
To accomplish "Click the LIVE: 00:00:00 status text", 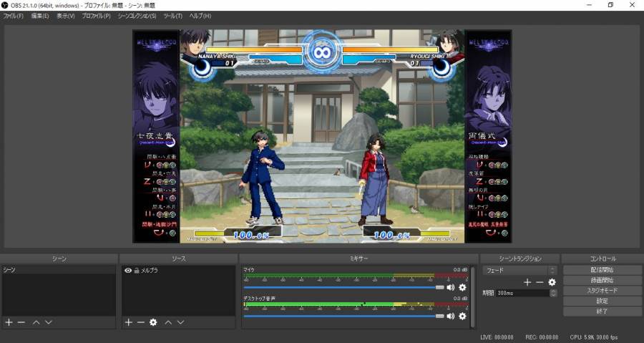I will [497, 337].
